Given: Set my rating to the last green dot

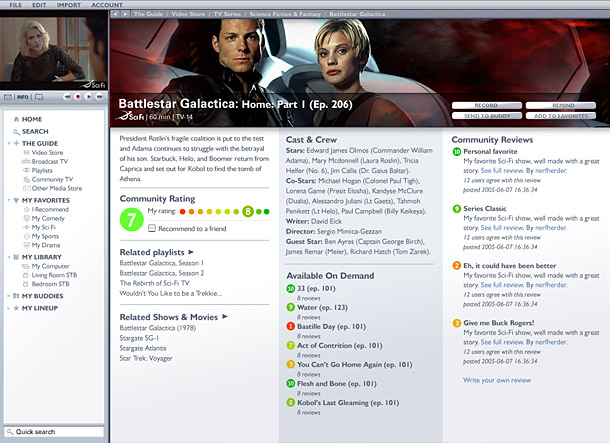Looking at the screenshot, I should pyautogui.click(x=266, y=212).
